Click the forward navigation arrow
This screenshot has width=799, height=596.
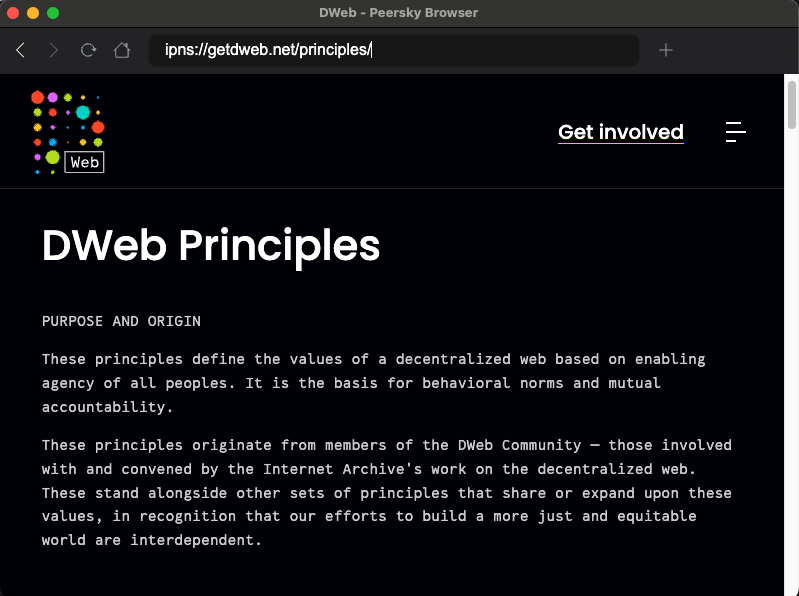click(x=54, y=50)
